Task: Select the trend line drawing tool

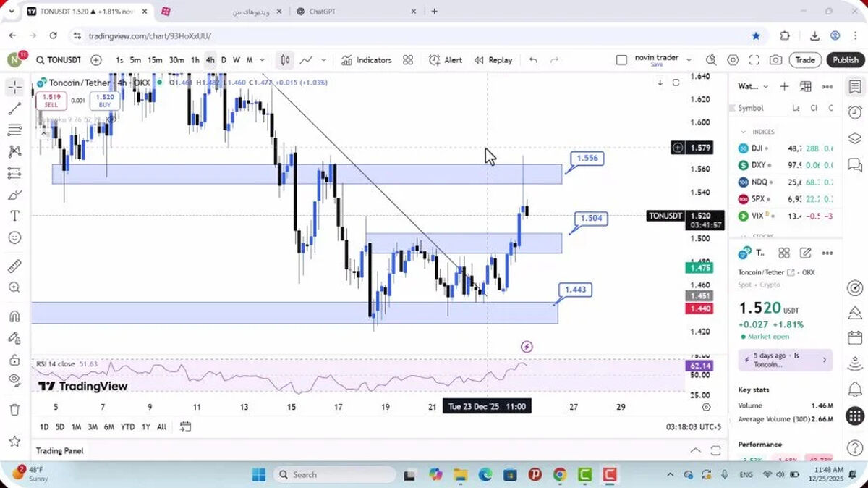Action: pos(14,109)
